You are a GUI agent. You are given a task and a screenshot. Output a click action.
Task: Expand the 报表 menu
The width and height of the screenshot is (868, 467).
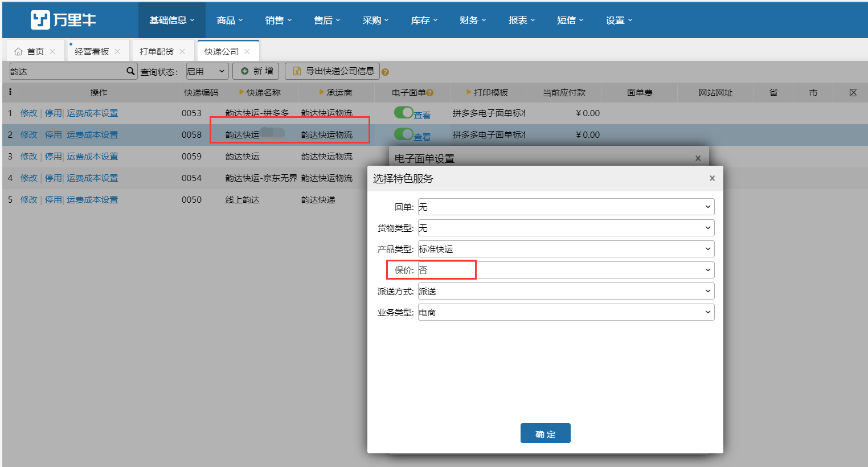click(x=522, y=20)
